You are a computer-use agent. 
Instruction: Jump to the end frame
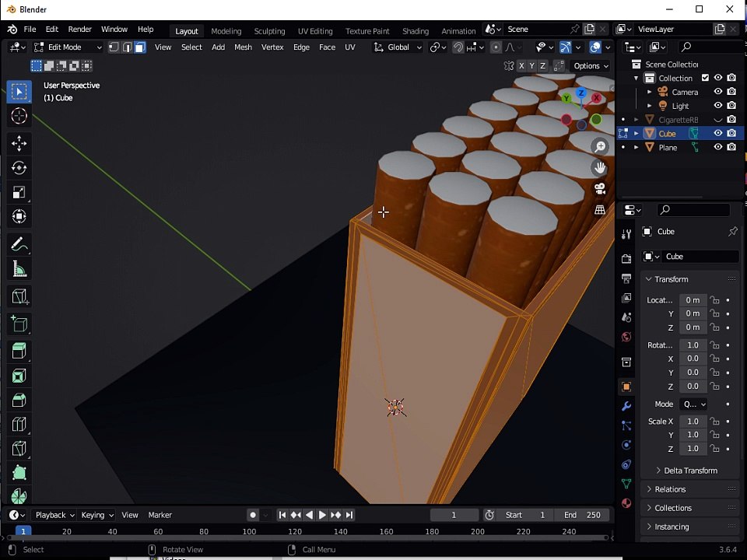[349, 515]
